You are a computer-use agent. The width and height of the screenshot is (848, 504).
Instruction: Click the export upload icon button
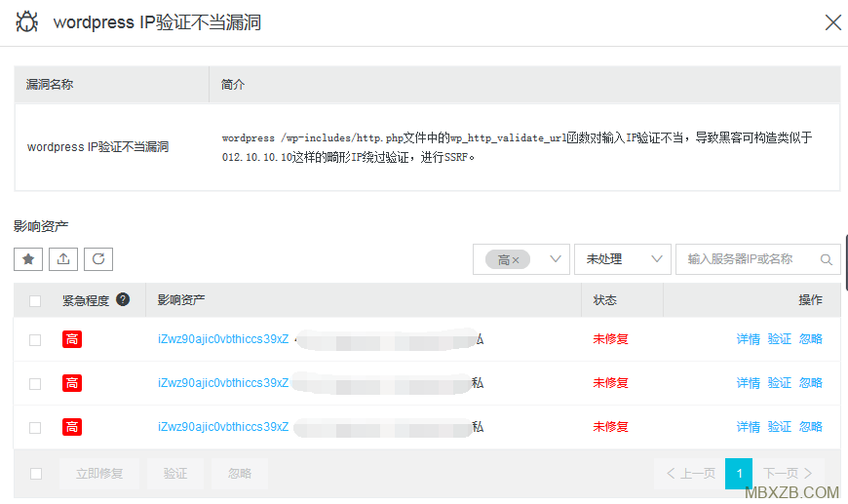point(63,259)
